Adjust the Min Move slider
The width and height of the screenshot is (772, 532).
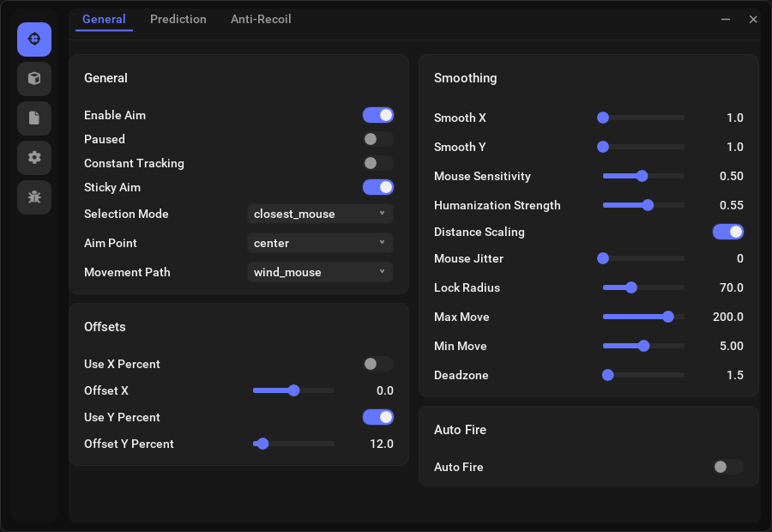pos(643,346)
